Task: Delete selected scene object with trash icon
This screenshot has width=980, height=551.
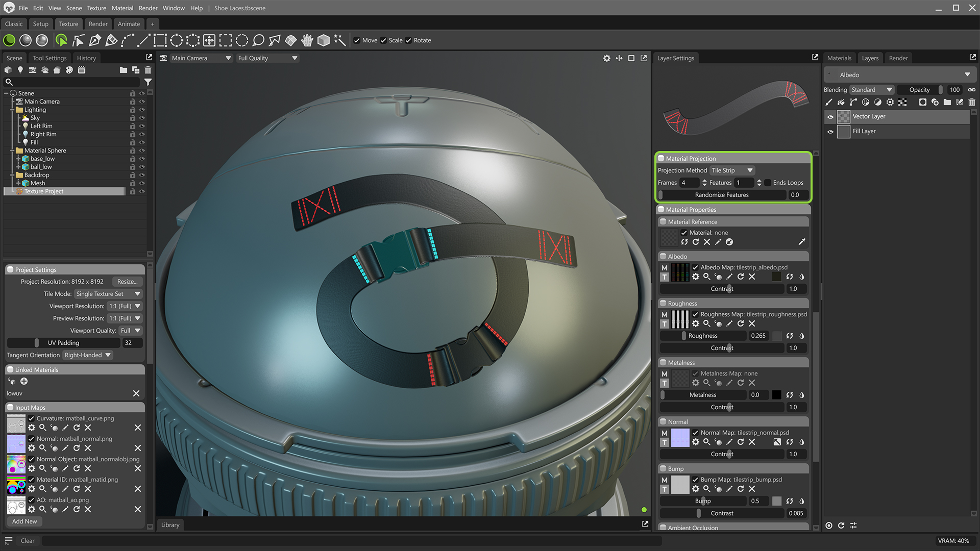Action: (148, 70)
